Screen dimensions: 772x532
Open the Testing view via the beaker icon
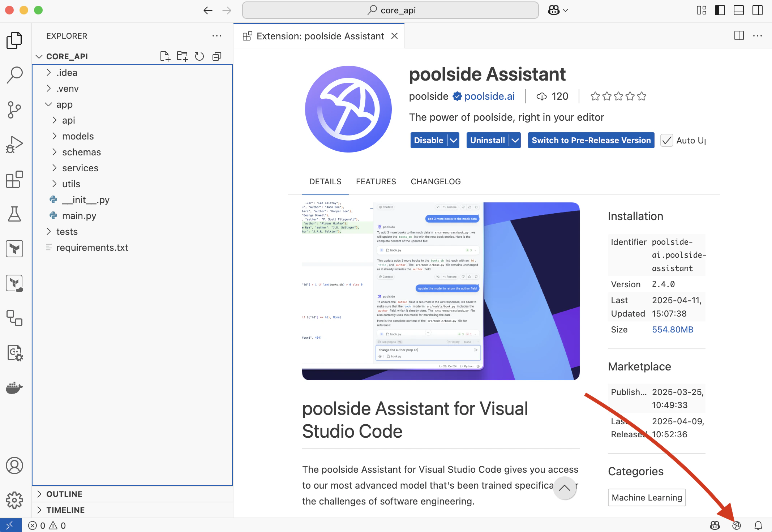point(14,214)
